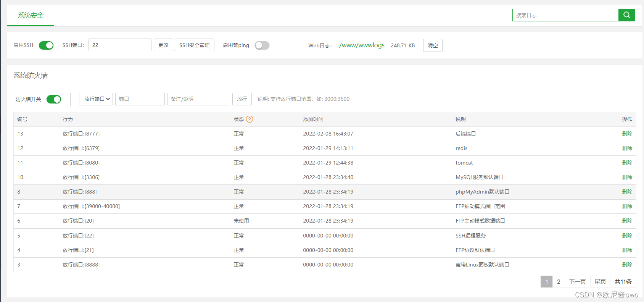
Task: Click timestamp 2022-01-29 14:13:11
Action: coord(328,148)
